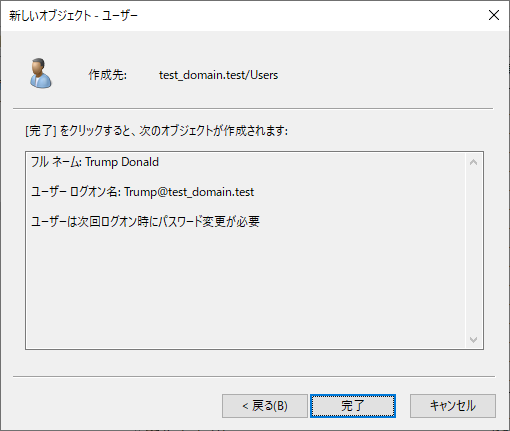Click empty area inside summary text box

click(245, 287)
